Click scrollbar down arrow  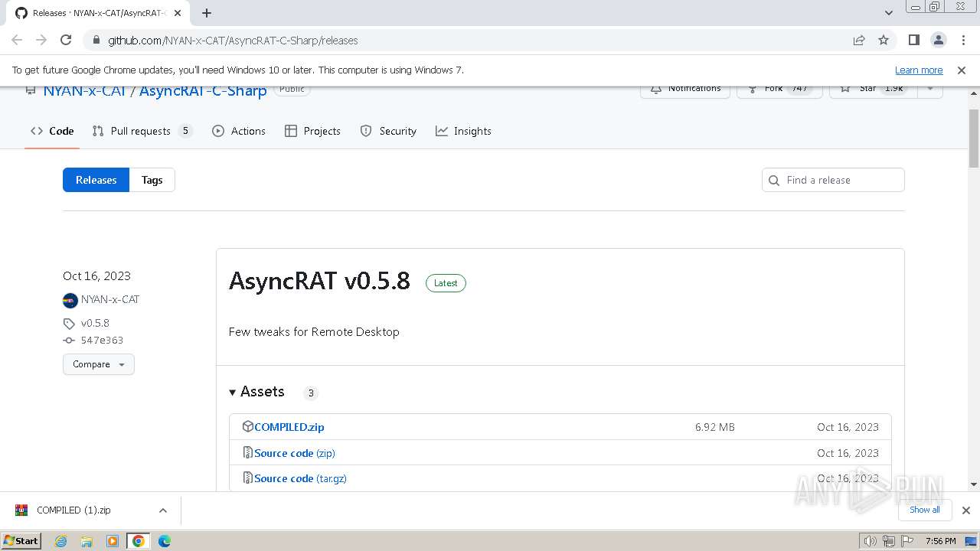[974, 484]
